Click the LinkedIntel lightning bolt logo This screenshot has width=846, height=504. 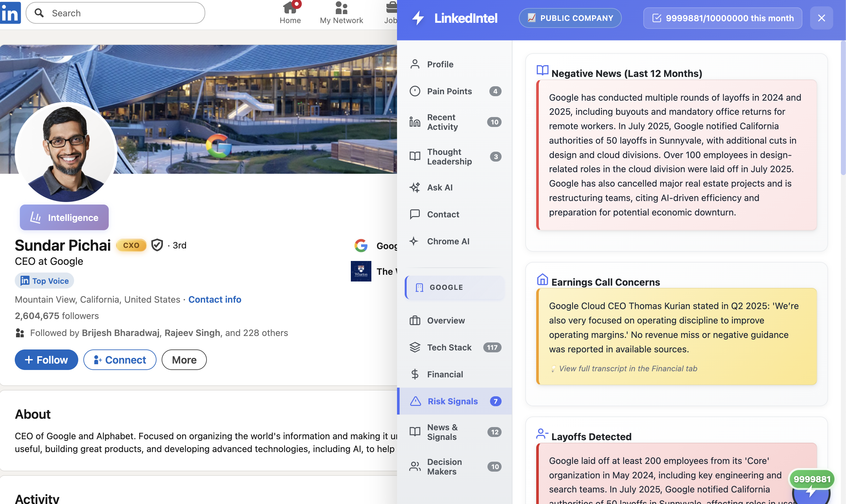418,18
